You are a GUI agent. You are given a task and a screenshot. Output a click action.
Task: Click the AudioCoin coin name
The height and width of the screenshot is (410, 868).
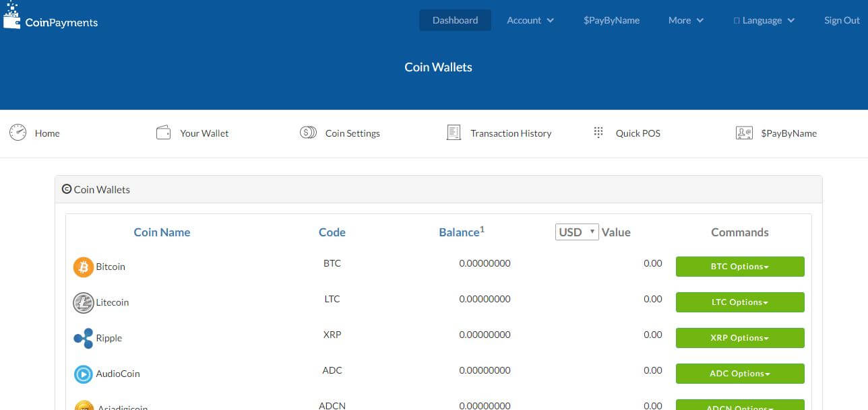coord(118,374)
